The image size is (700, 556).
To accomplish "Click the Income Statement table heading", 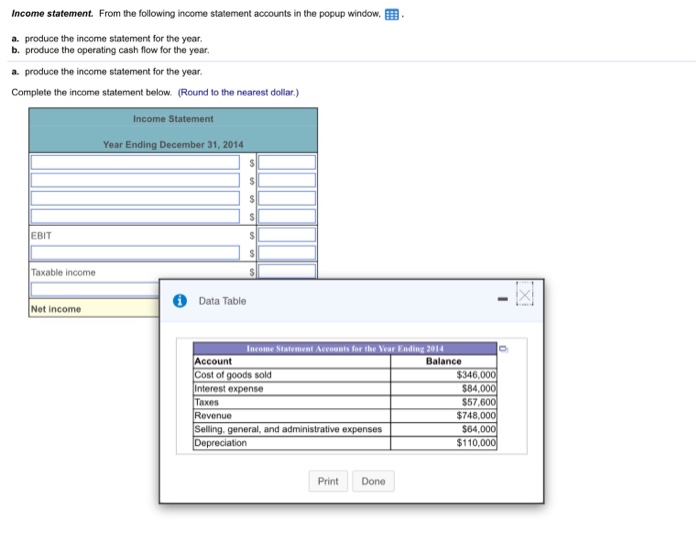I will click(x=173, y=119).
